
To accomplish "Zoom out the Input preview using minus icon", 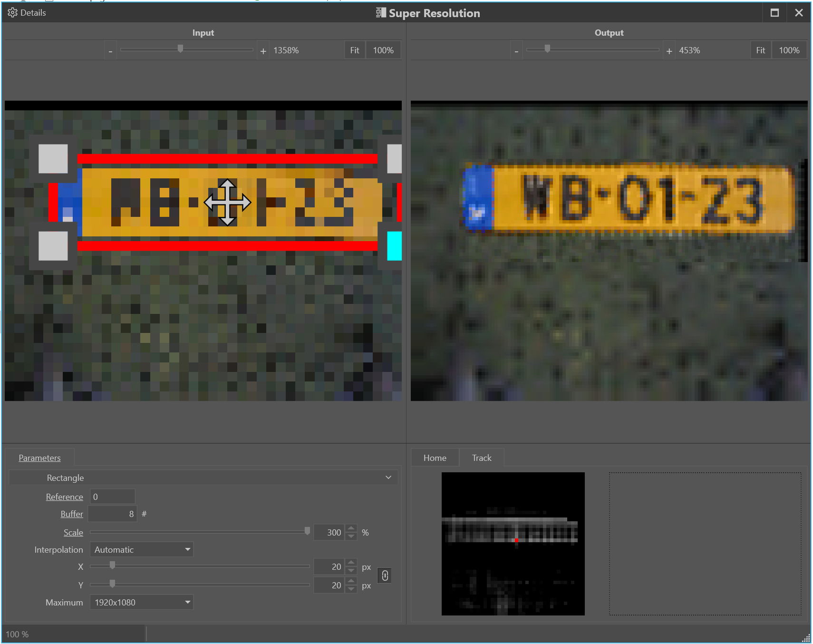I will pyautogui.click(x=110, y=50).
